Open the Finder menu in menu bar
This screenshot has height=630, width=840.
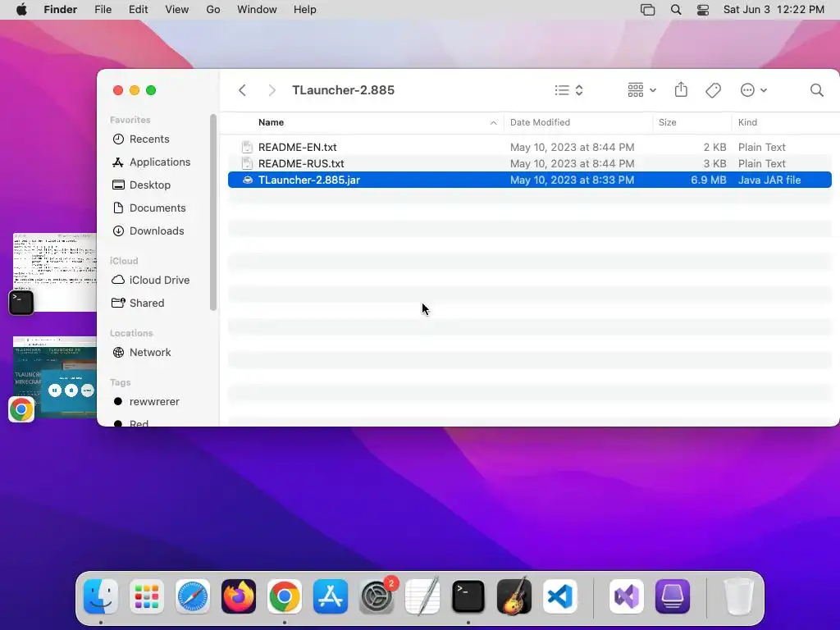tap(61, 10)
